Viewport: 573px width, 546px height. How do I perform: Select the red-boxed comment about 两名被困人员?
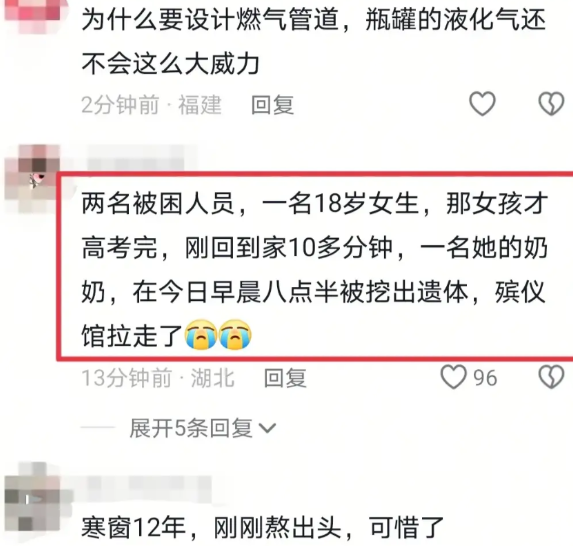pos(314,270)
